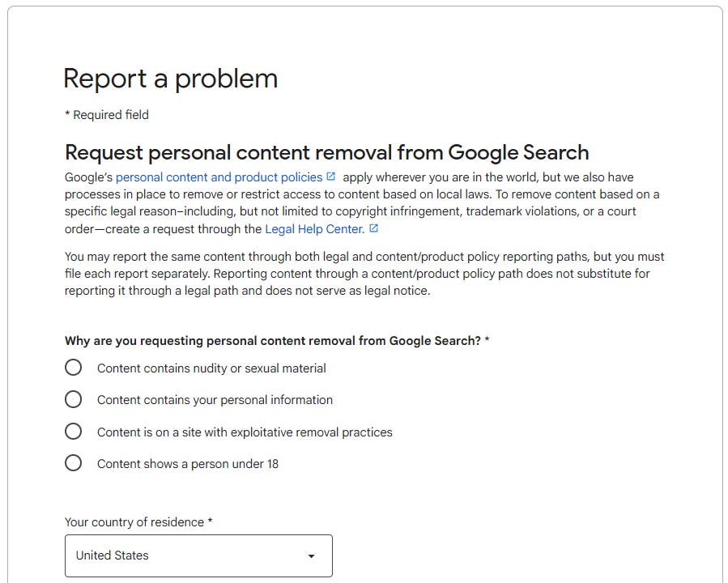Click the 'Content contains nudity or sexual material' label
Screen dimensions: 728x583
(x=211, y=368)
